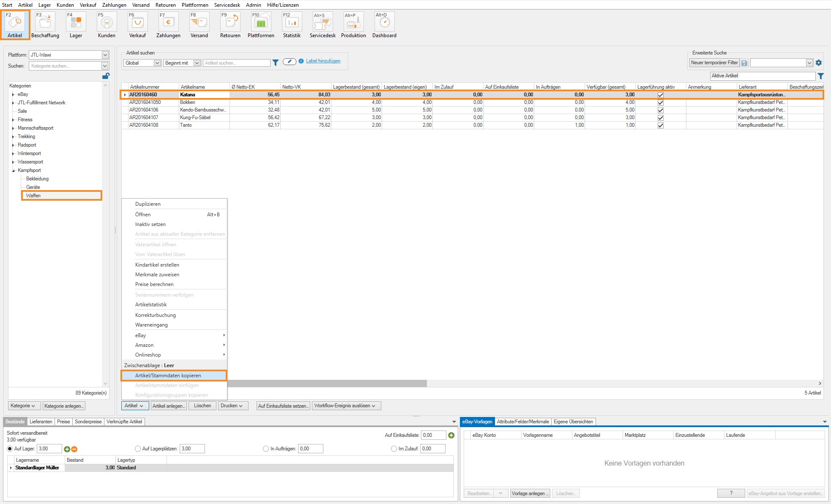Image resolution: width=831 pixels, height=504 pixels.
Task: Click the Label hinzufügen link
Action: (323, 61)
